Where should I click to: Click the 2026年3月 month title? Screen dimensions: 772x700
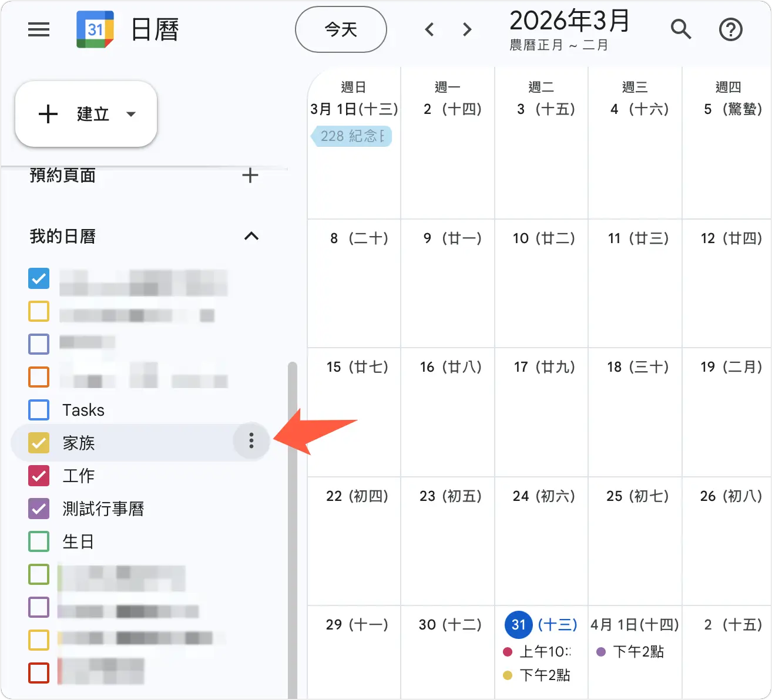pos(569,21)
